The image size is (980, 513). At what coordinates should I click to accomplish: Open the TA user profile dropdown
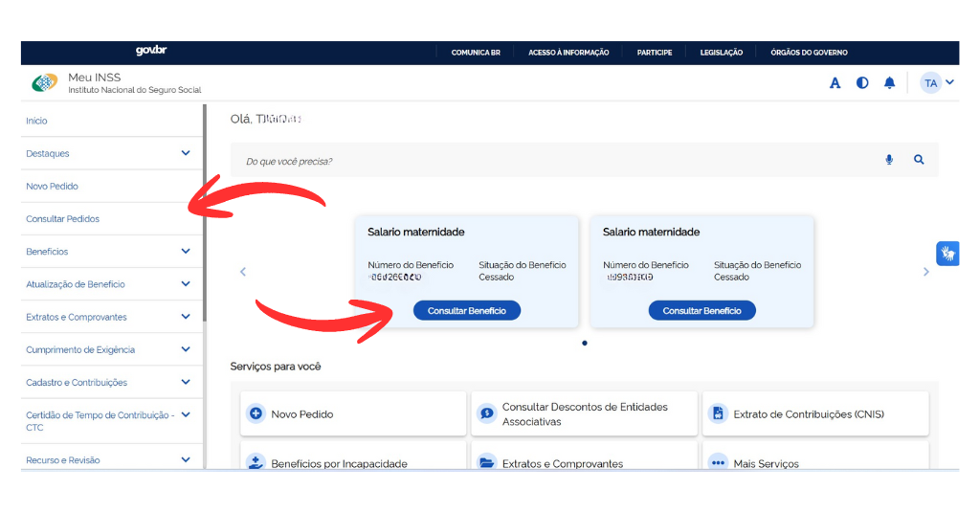(937, 83)
